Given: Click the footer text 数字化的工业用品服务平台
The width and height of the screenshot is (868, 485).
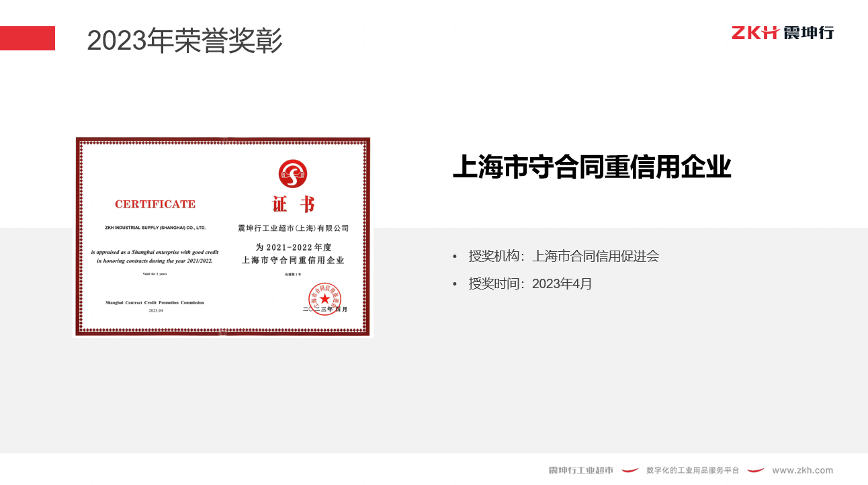Looking at the screenshot, I should [x=693, y=470].
